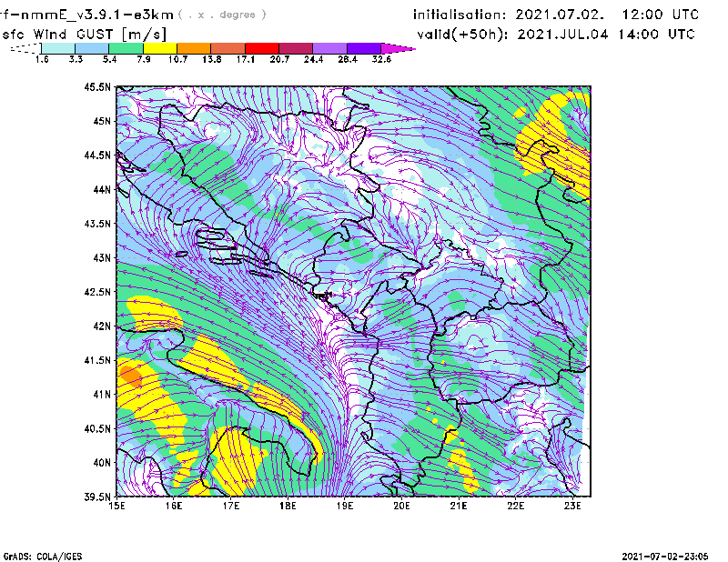The image size is (728, 562).
Task: Click the green 5.4–7.9 legend swatch
Action: tap(126, 48)
